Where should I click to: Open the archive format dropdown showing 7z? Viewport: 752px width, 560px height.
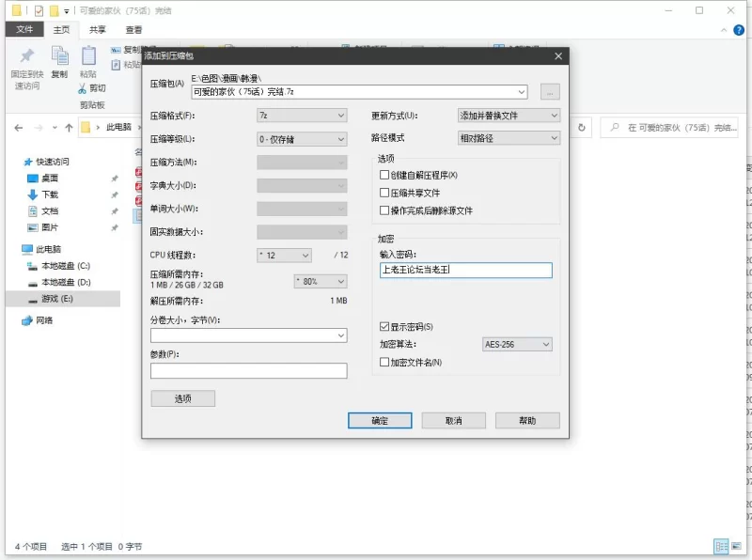[x=302, y=116]
